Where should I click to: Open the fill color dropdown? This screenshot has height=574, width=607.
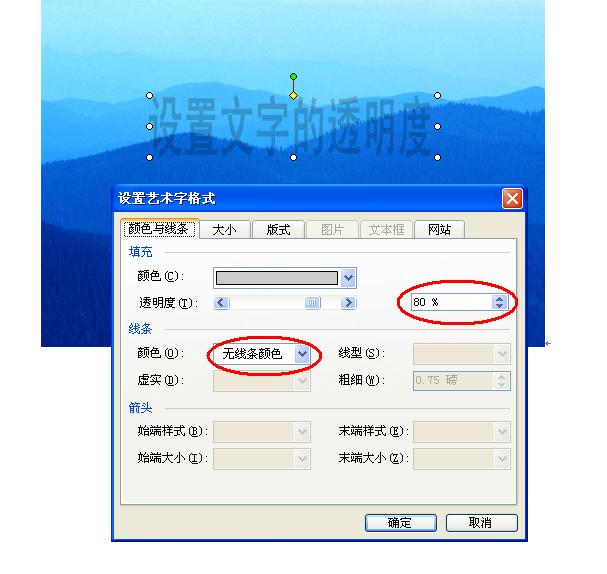click(348, 278)
